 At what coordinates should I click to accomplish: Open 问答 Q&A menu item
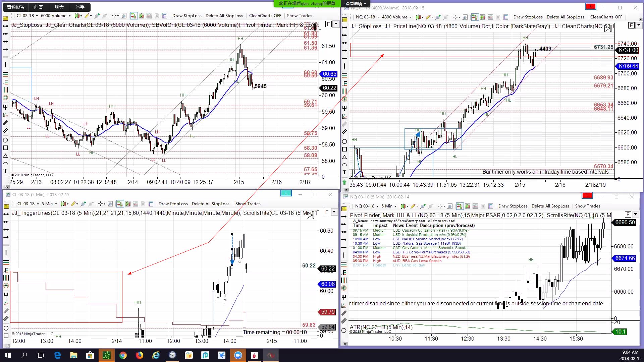[38, 7]
